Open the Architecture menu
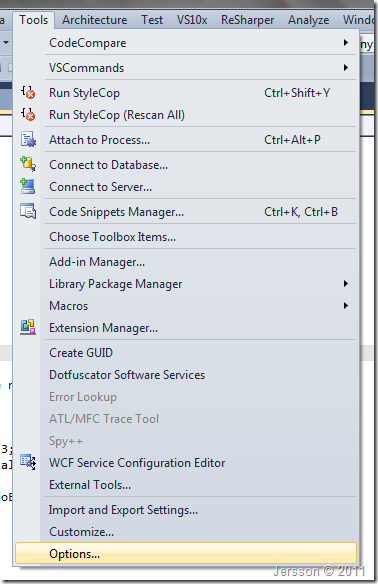This screenshot has width=378, height=584. (x=95, y=20)
